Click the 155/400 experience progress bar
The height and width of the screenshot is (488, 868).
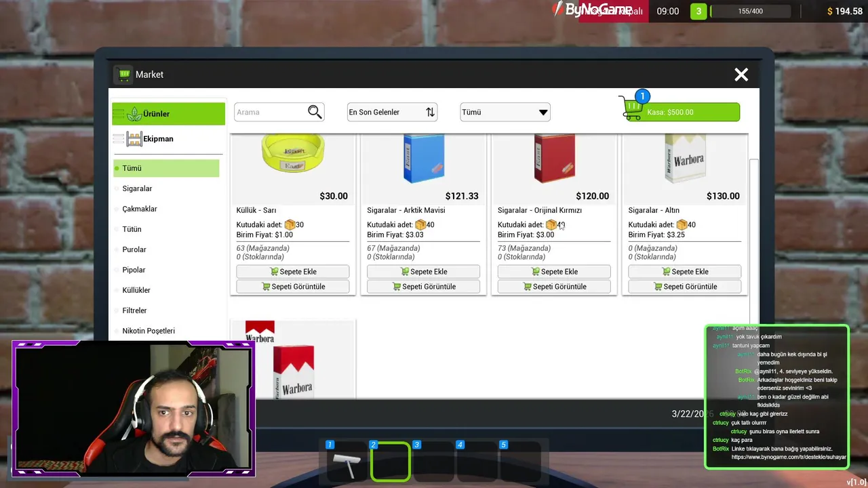pyautogui.click(x=750, y=12)
